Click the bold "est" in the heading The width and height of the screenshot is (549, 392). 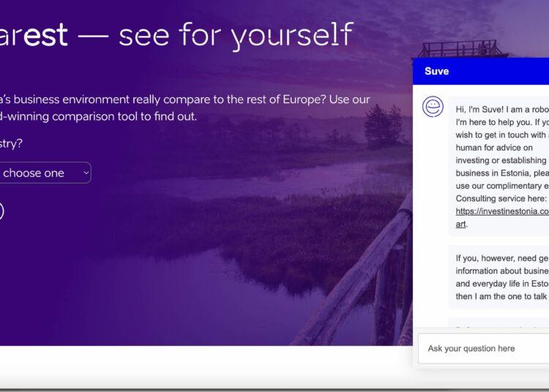pyautogui.click(x=45, y=34)
